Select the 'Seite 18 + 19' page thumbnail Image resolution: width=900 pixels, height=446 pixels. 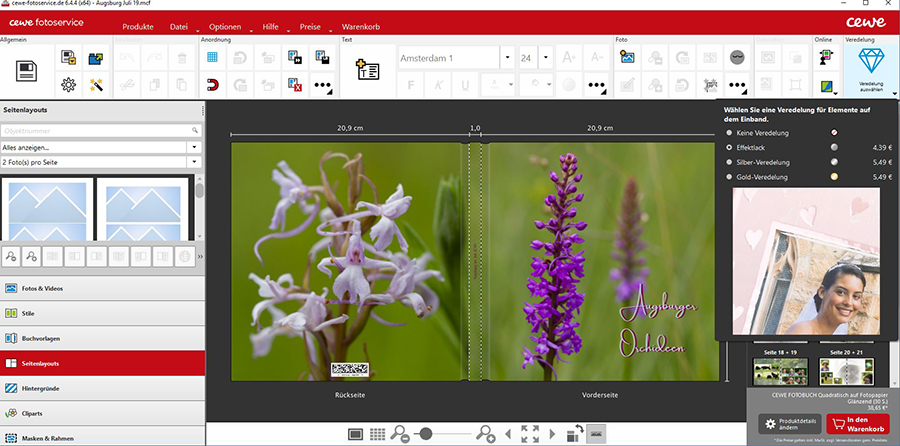tap(779, 370)
